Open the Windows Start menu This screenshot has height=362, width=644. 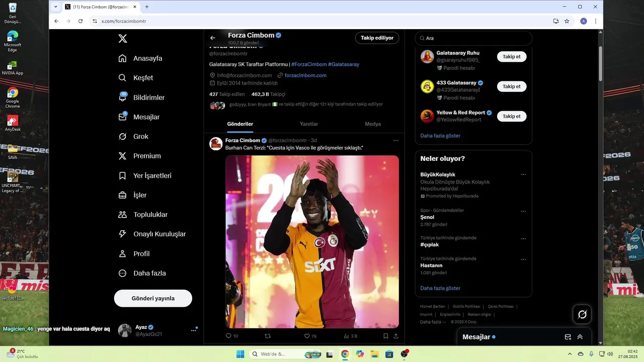coord(240,354)
